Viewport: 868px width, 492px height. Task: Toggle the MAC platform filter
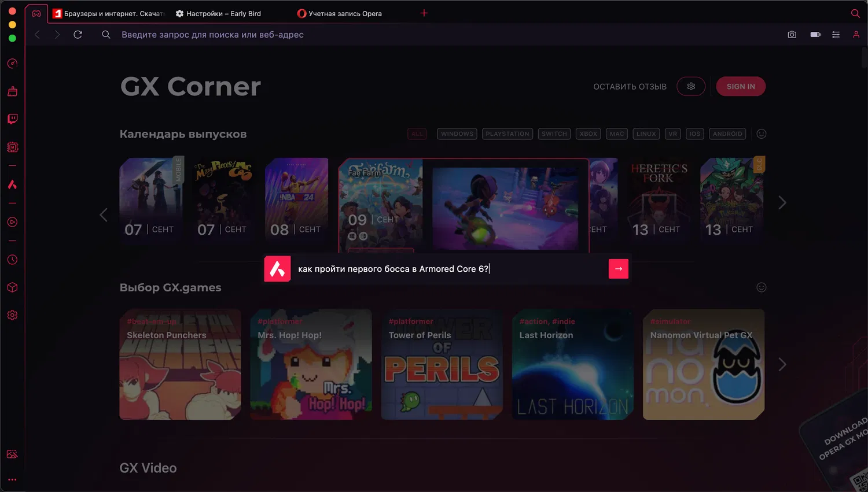[x=617, y=134]
